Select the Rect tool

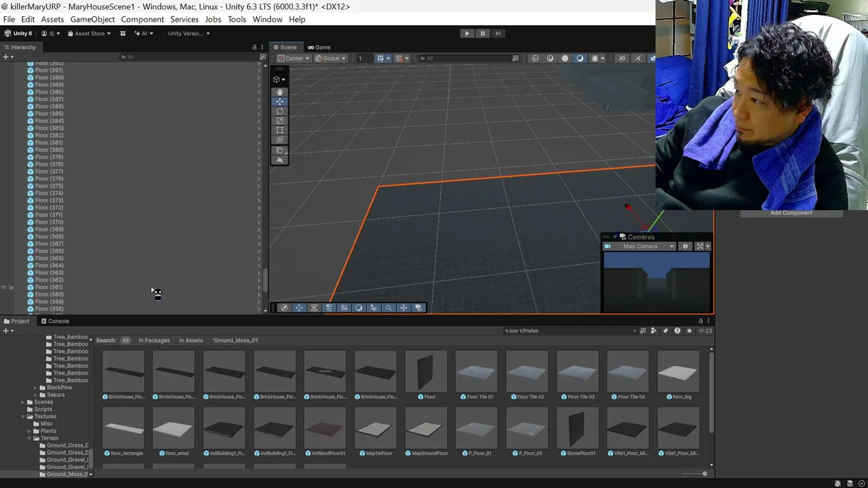pos(279,130)
